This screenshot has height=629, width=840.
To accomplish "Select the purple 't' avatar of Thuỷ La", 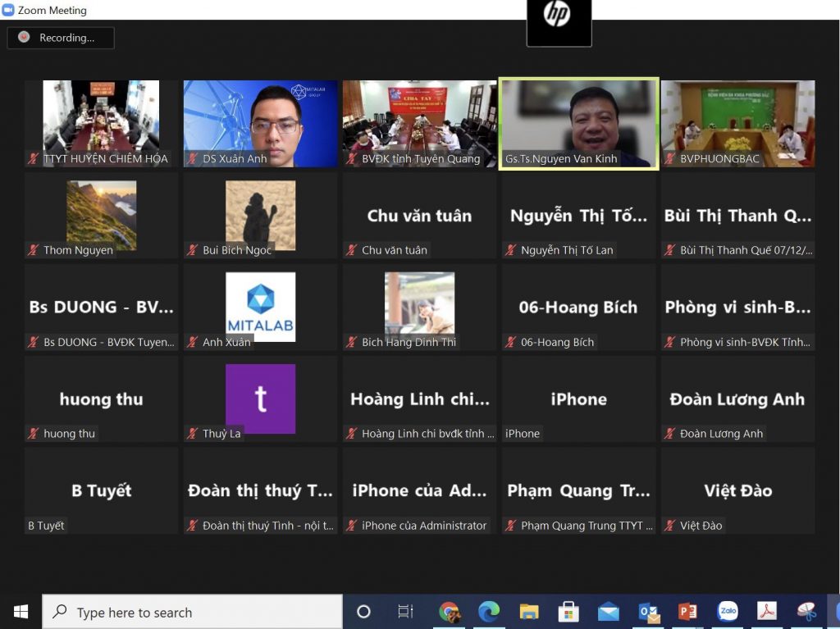I will click(260, 399).
